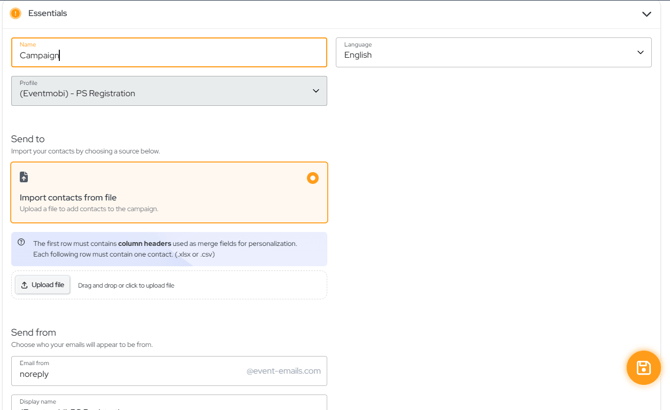Focus the Email from field with noreply
Viewport: 670px width, 410px height.
(x=125, y=372)
